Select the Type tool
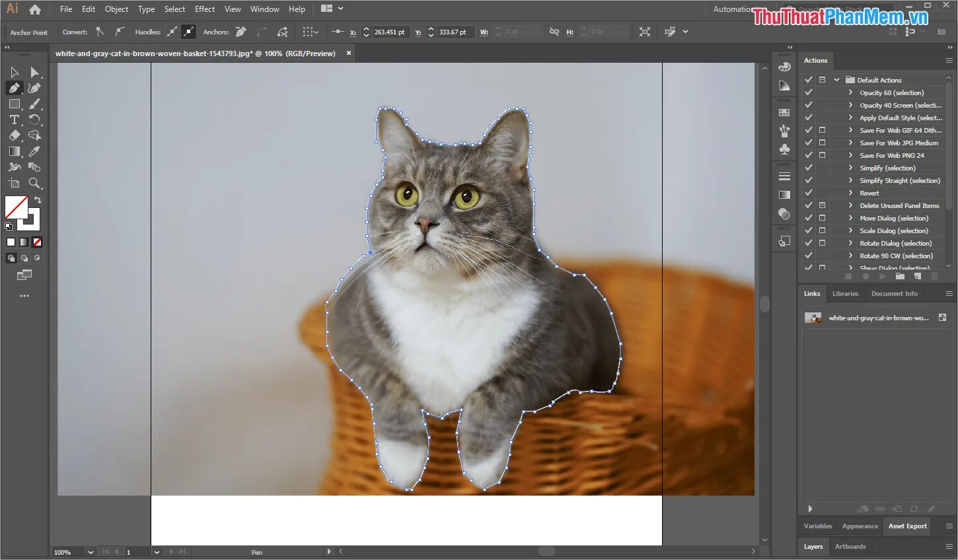The width and height of the screenshot is (958, 560). point(15,120)
